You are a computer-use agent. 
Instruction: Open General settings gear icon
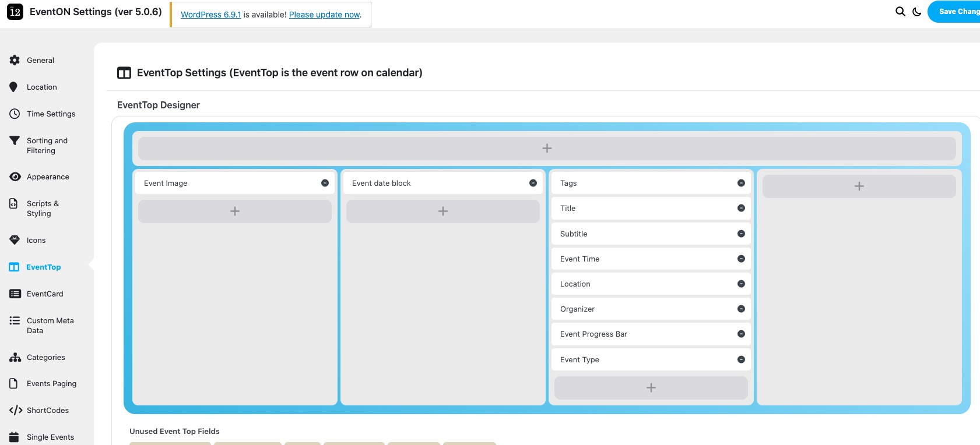pos(15,60)
